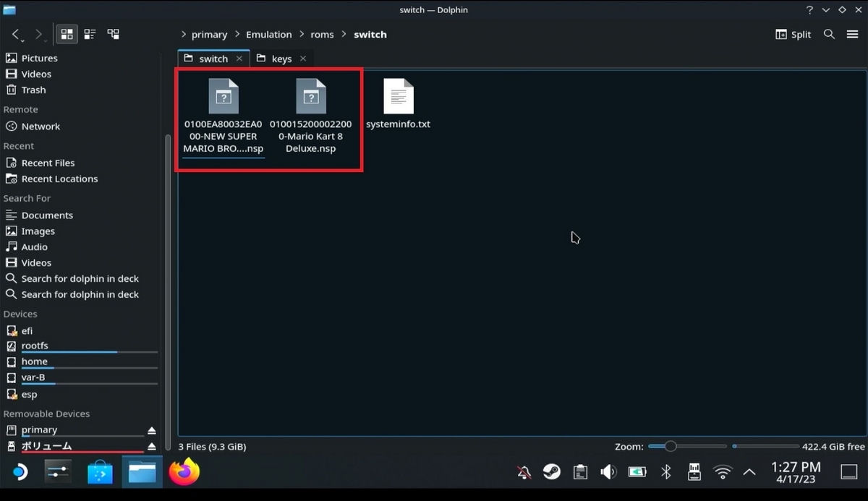Switch to Details view mode
The image size is (868, 501).
[113, 34]
